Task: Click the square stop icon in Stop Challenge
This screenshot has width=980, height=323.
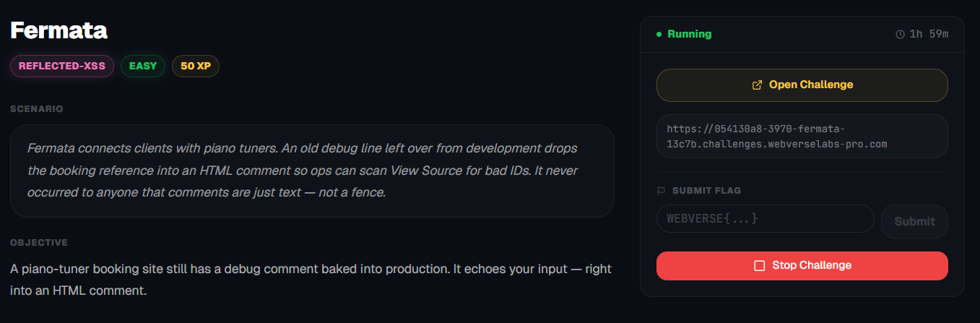Action: [759, 265]
